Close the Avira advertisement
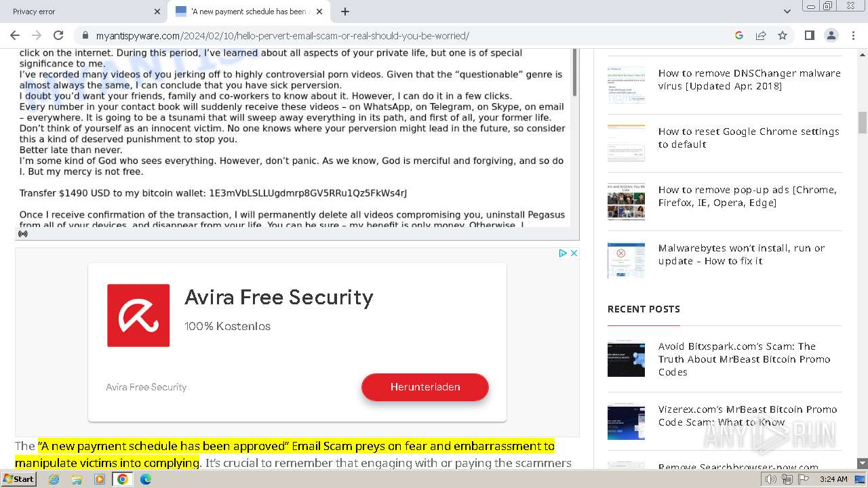The height and width of the screenshot is (488, 868). click(573, 253)
